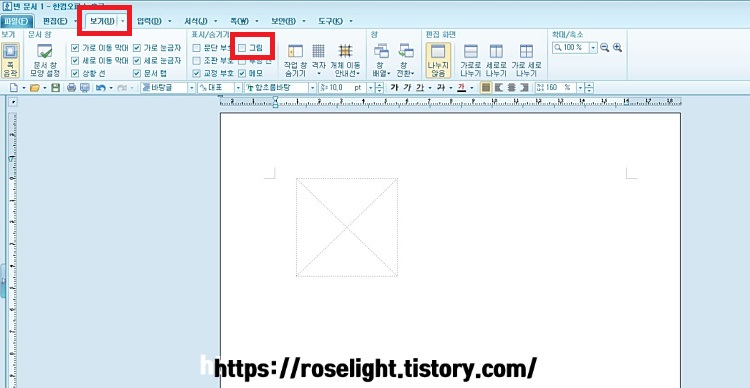Expand the font color arrow
750x388 pixels.
472,88
